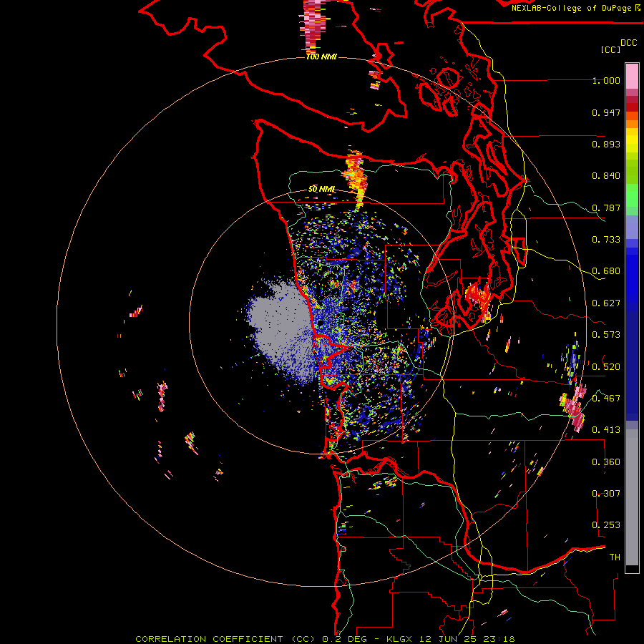644x644 pixels.
Task: Pick the gray color bar segment
Action: point(632,497)
